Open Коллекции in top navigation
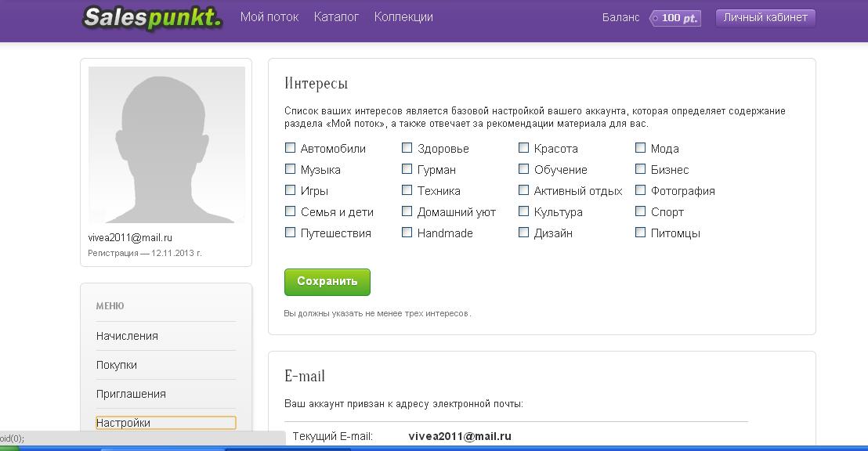Image resolution: width=868 pixels, height=451 pixels. coord(403,17)
